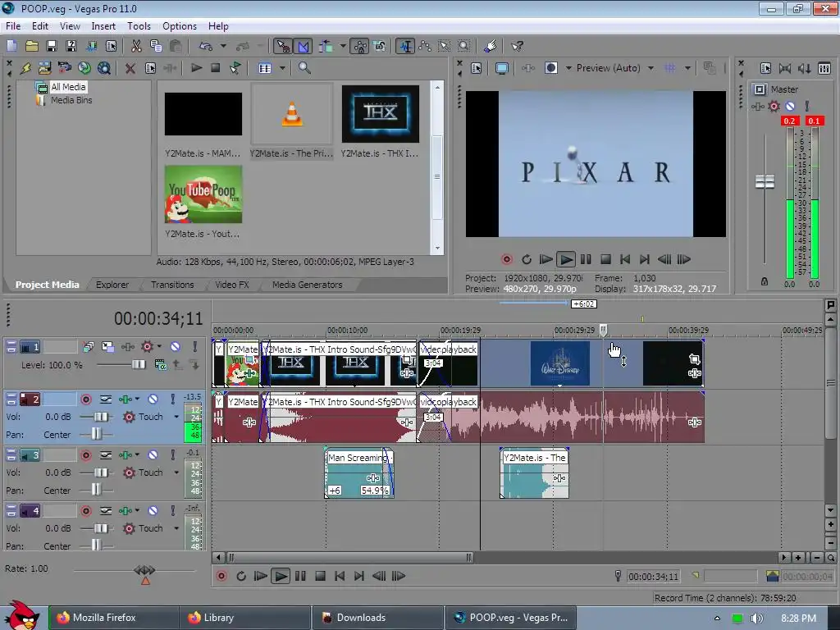Click the Video Preview on External Monitor icon
This screenshot has height=630, width=840.
tap(502, 68)
